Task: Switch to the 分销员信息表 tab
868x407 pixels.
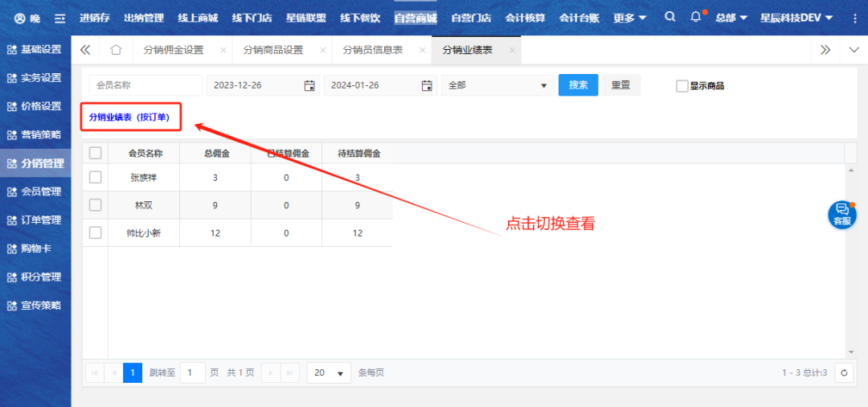Action: [372, 50]
